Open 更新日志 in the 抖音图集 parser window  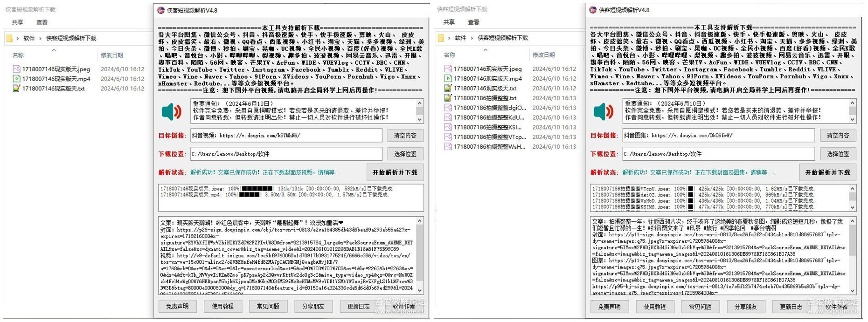(x=791, y=307)
